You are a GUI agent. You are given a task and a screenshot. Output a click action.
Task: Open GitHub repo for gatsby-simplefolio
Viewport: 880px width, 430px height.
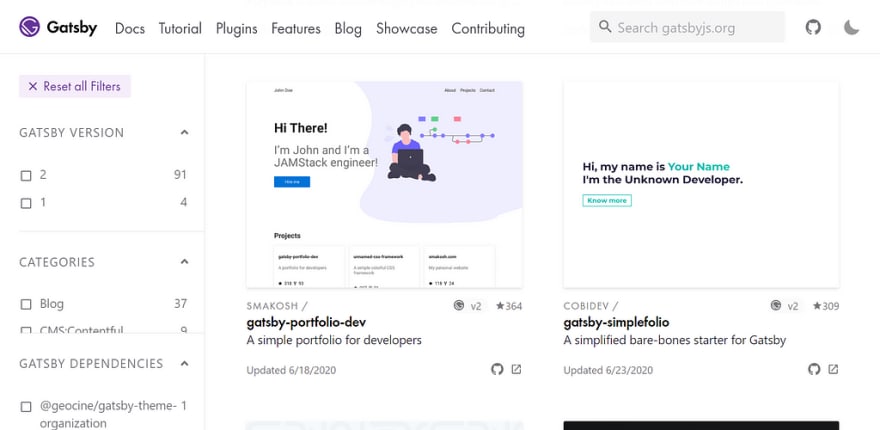tap(814, 369)
